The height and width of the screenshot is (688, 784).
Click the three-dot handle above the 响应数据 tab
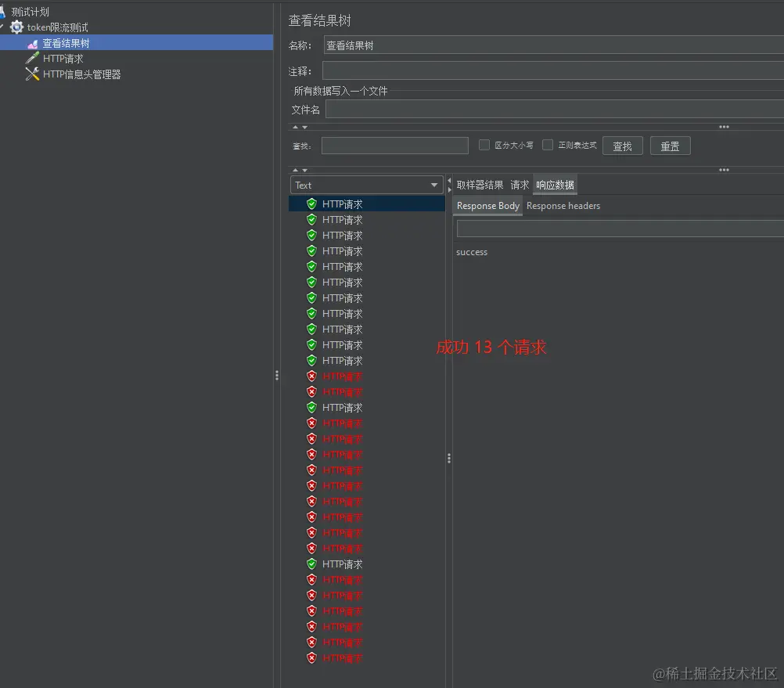pos(724,170)
